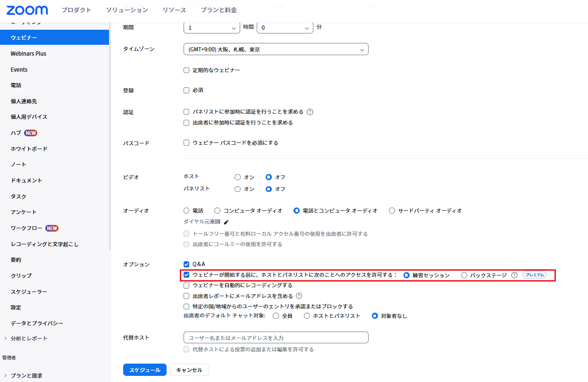Click the NEW badge next to ハブ
The width and height of the screenshot is (588, 382).
click(31, 133)
